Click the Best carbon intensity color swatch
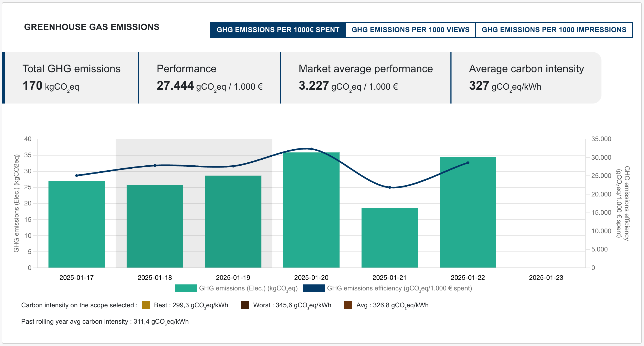Screen dimensions: 644x346 [146, 305]
